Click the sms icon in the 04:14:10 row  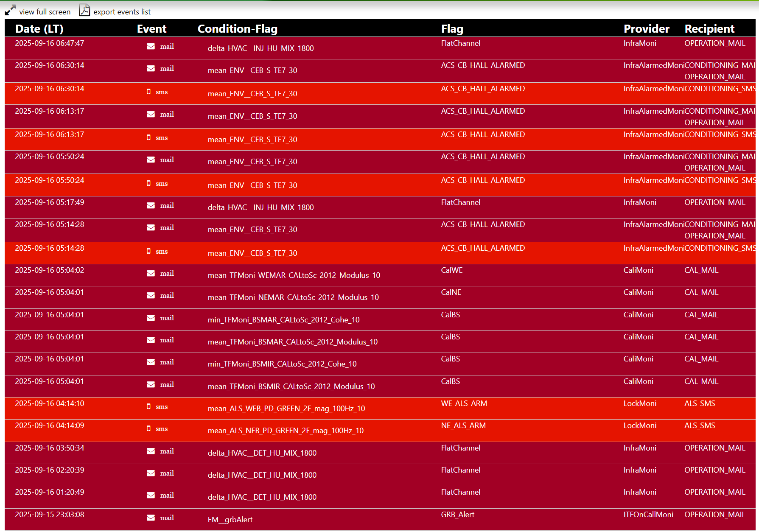pyautogui.click(x=148, y=406)
